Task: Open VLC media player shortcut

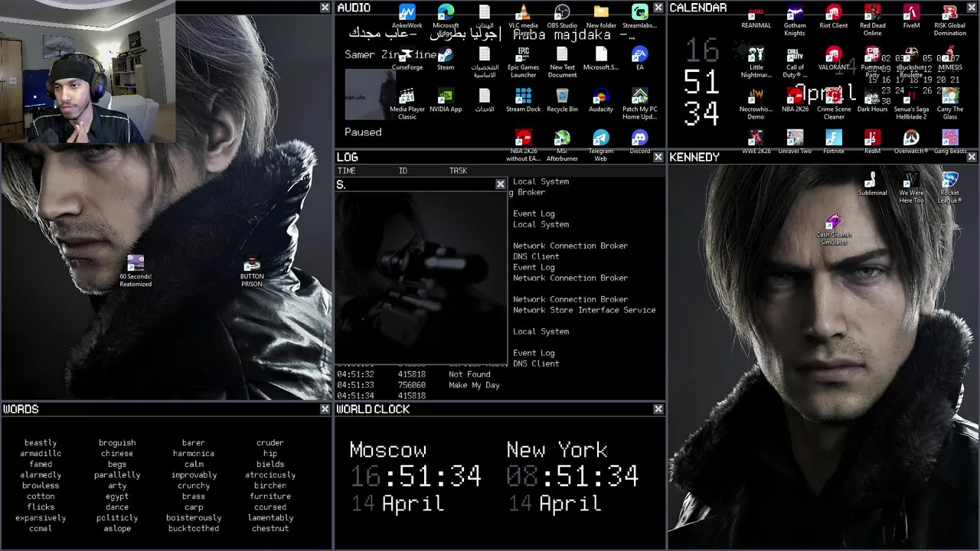Action: (524, 20)
